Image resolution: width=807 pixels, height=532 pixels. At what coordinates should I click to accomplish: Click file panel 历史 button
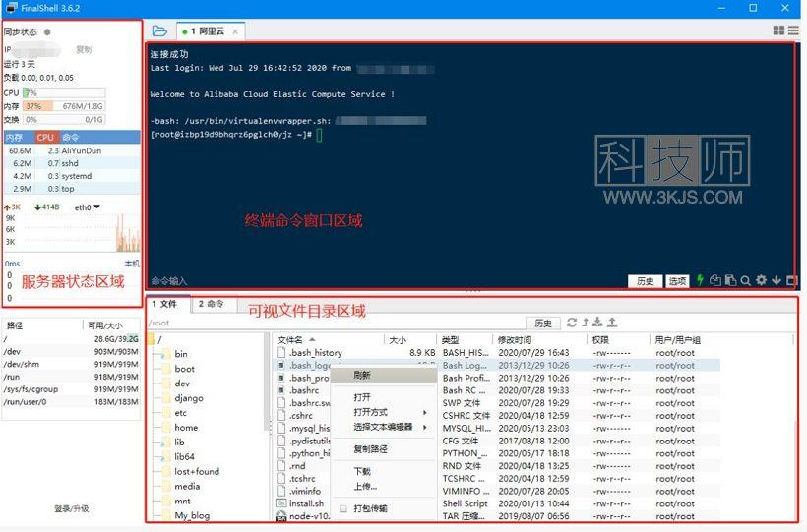pyautogui.click(x=543, y=323)
